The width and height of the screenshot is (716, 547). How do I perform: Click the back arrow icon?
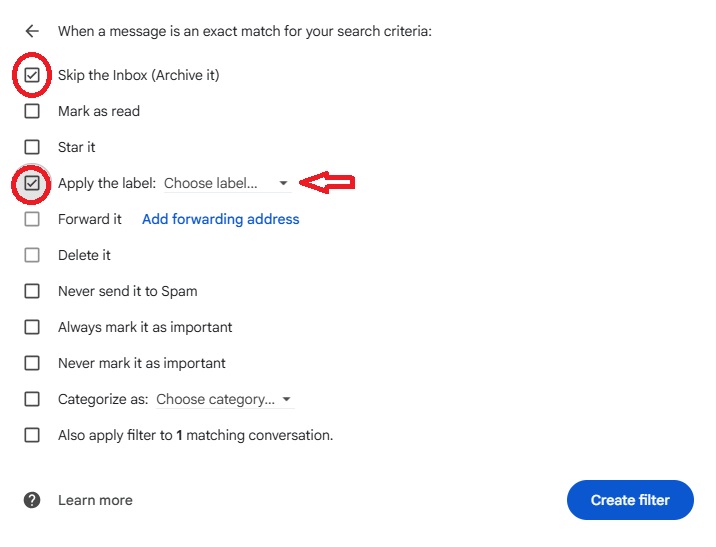[32, 31]
